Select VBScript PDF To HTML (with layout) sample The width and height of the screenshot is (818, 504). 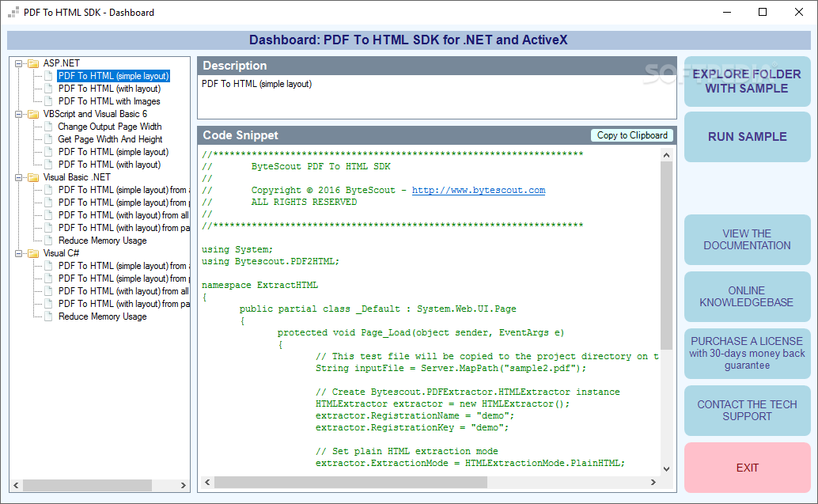[x=109, y=165]
